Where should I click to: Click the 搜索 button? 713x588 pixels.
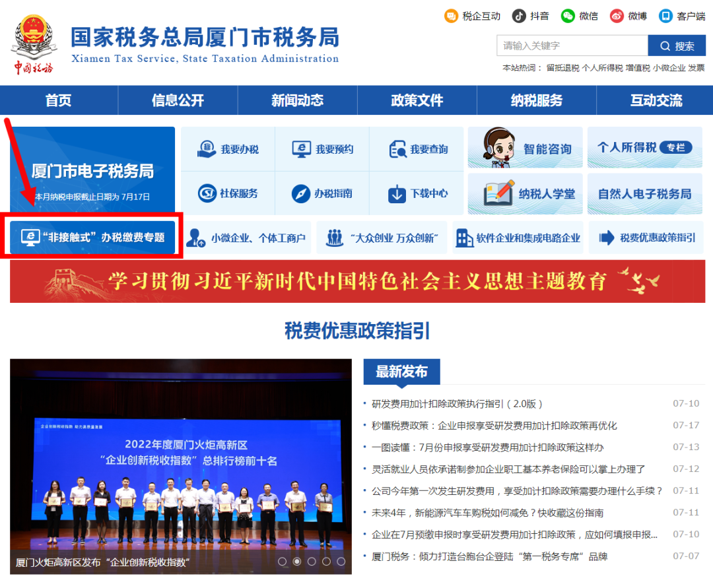coord(677,46)
